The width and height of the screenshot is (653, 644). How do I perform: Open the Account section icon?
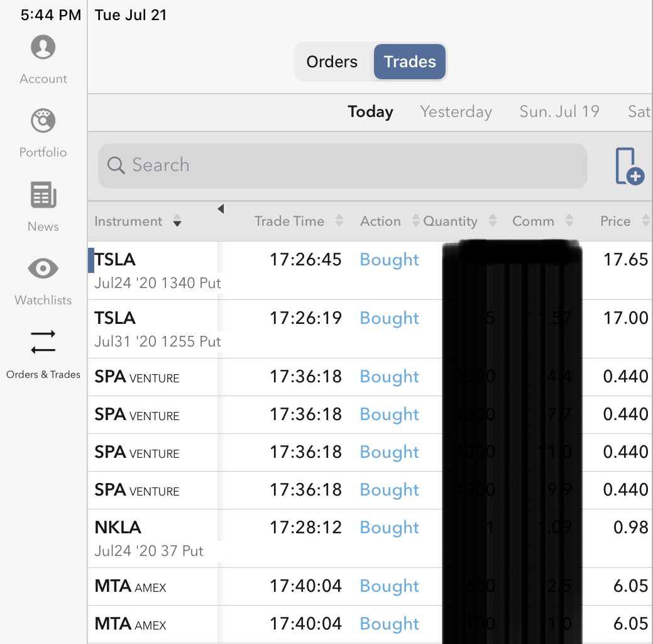point(43,48)
